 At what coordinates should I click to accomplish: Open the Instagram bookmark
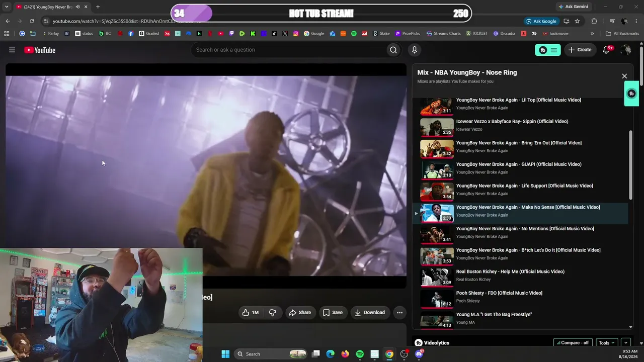296,34
